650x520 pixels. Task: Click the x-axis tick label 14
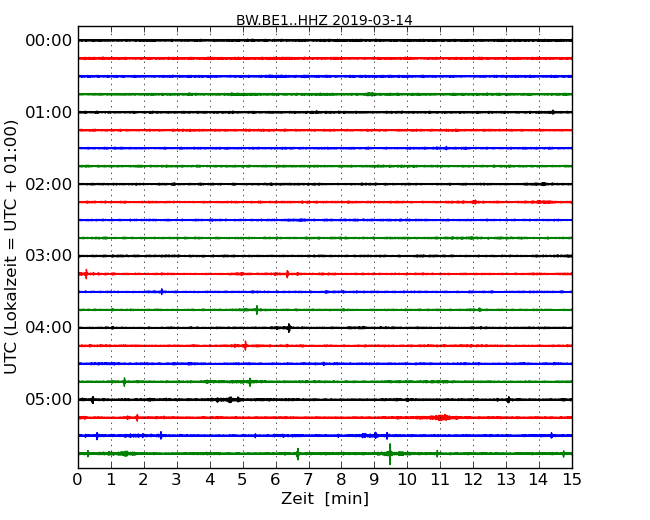point(539,480)
